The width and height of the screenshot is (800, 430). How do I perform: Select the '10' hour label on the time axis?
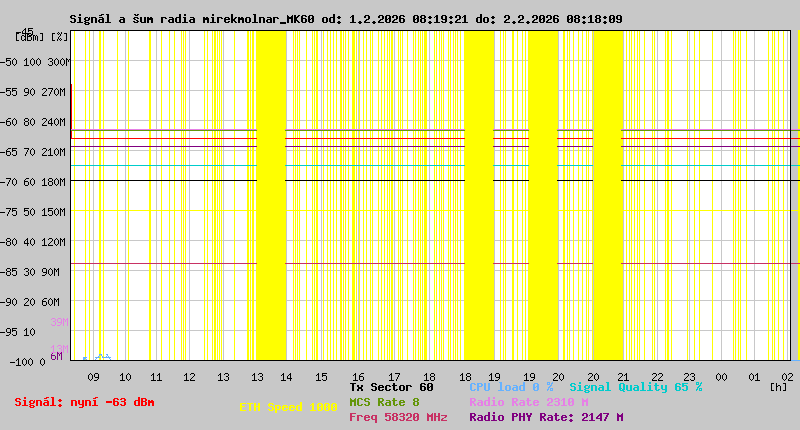coord(125,377)
